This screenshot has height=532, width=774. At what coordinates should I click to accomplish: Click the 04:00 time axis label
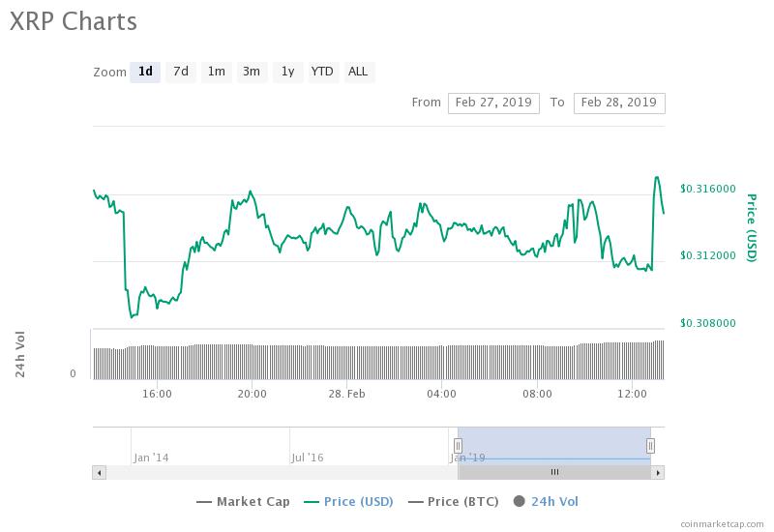[441, 394]
